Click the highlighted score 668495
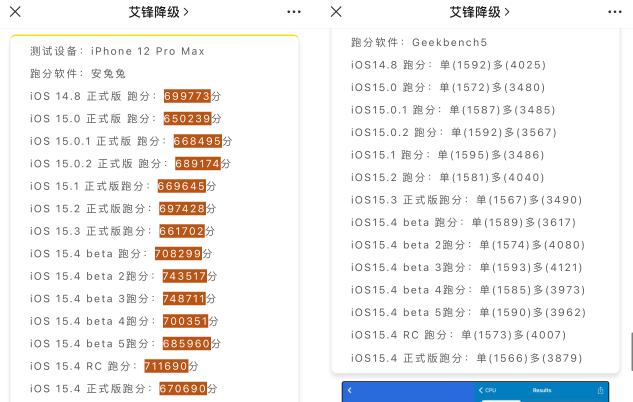 click(197, 141)
